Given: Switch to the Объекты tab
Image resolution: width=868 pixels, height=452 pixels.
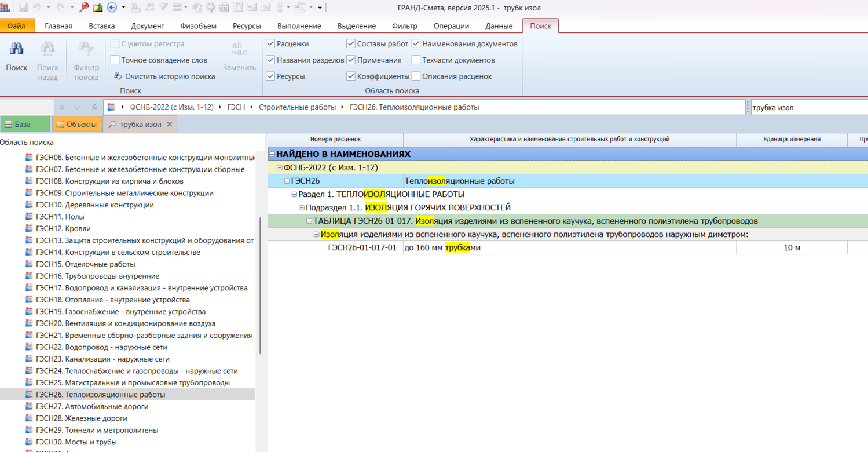Looking at the screenshot, I should pyautogui.click(x=76, y=124).
